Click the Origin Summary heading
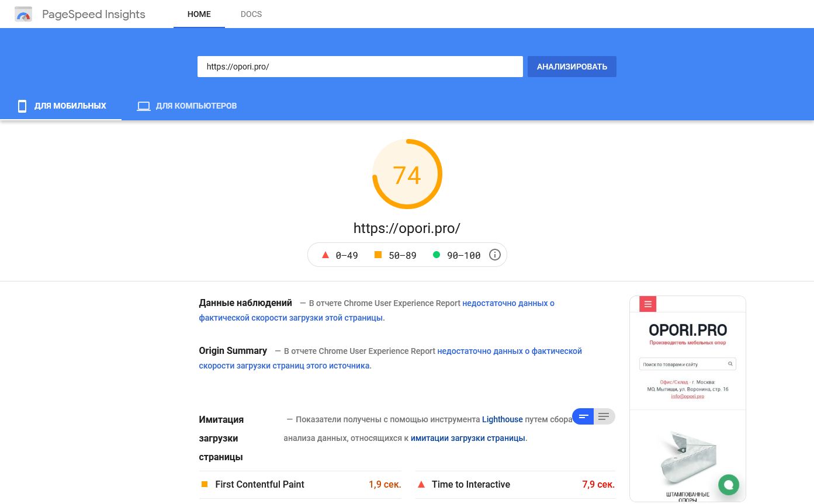The height and width of the screenshot is (504, 814). (x=233, y=351)
